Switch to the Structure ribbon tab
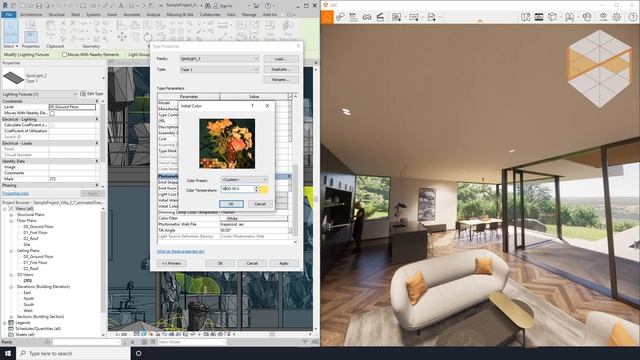Screen dimensions: 640x360 coord(56,14)
